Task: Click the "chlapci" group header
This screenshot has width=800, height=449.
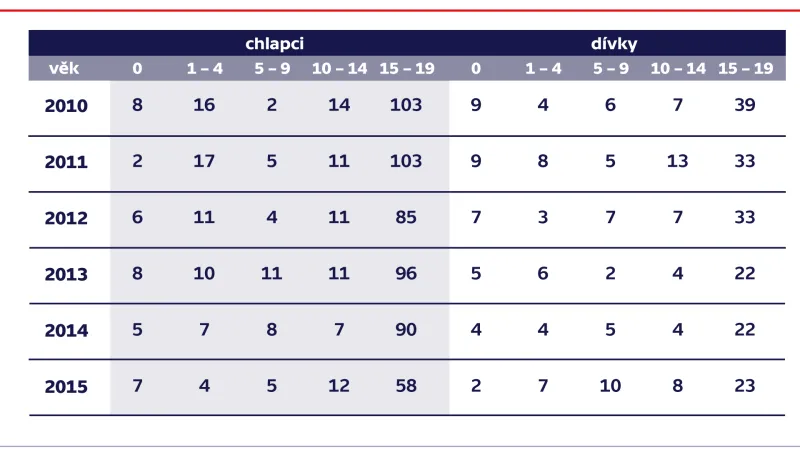Action: click(275, 44)
